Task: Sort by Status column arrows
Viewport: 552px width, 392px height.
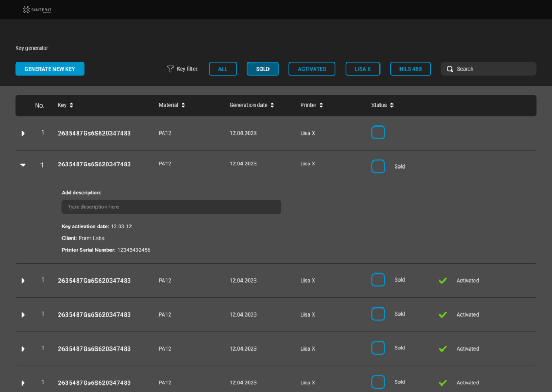Action: pos(391,106)
